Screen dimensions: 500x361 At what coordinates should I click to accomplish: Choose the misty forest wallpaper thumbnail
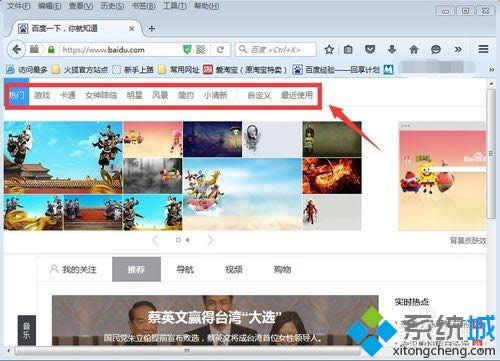153,176
